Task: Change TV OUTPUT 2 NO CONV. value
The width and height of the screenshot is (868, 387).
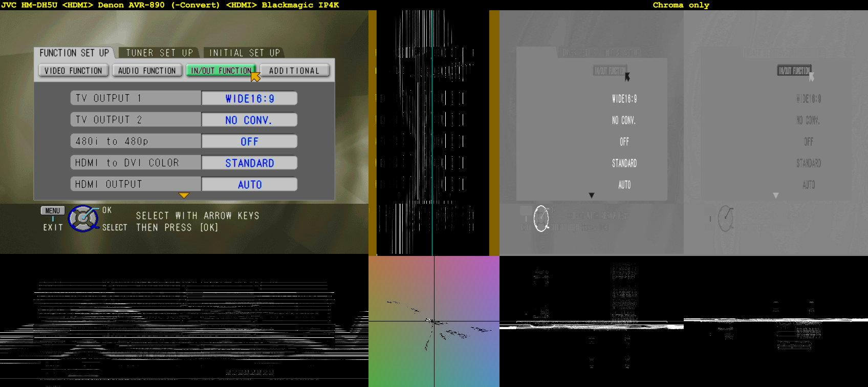Action: tap(249, 120)
